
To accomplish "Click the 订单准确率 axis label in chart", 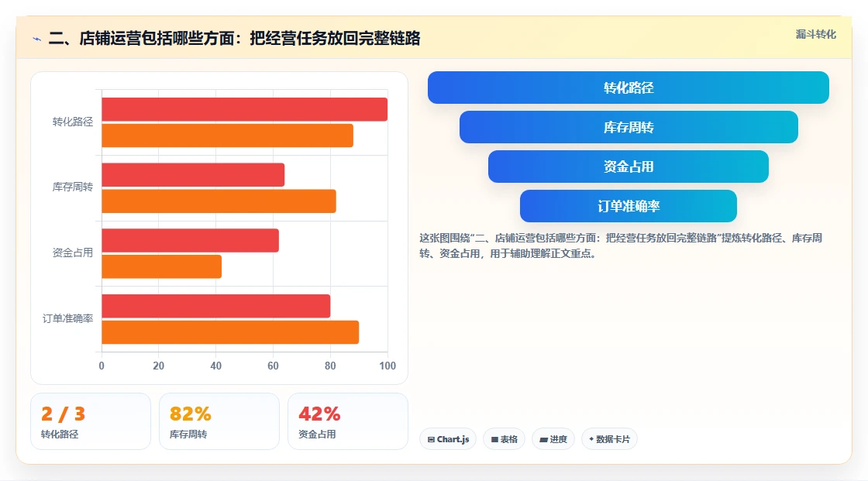I will (67, 319).
